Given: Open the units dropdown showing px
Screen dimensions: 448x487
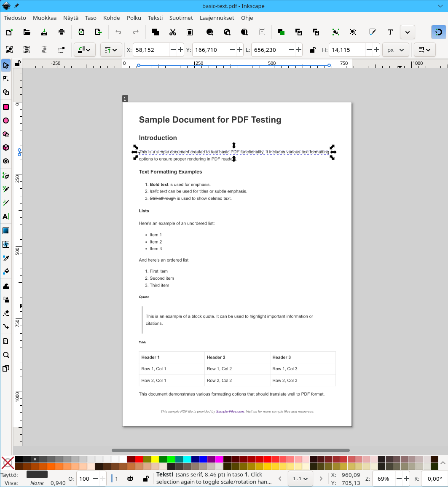Looking at the screenshot, I should coord(395,49).
